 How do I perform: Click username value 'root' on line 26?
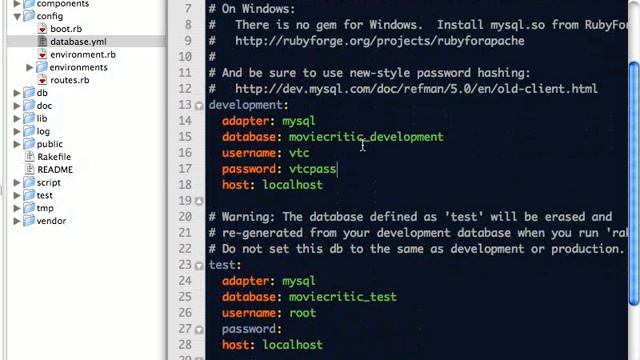click(302, 313)
